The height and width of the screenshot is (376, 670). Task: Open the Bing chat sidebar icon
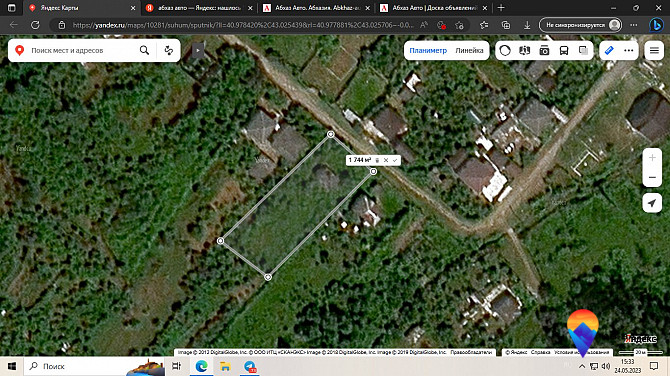[x=656, y=25]
